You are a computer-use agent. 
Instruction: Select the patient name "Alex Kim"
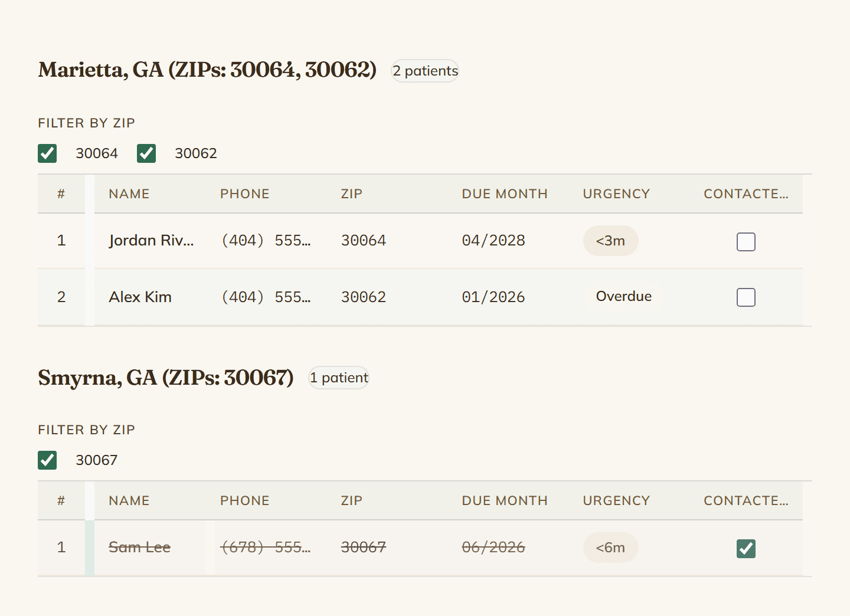(140, 297)
